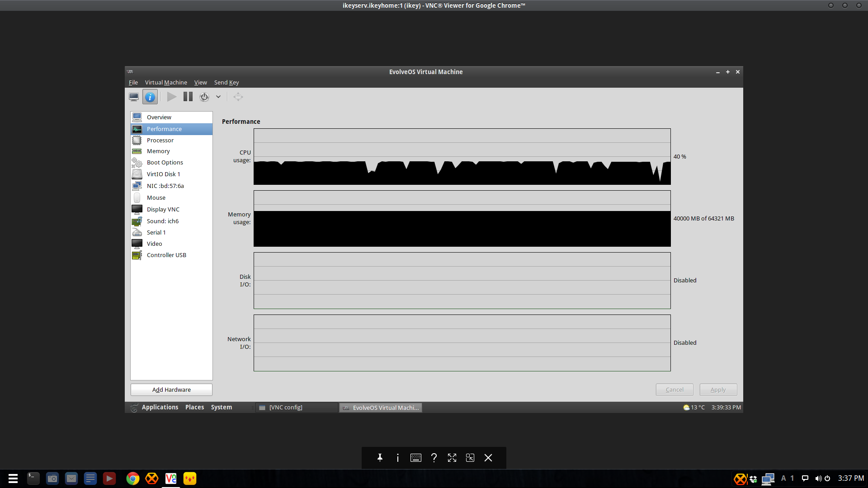
Task: Open VNC Viewer app in host taskbar
Action: click(171, 479)
